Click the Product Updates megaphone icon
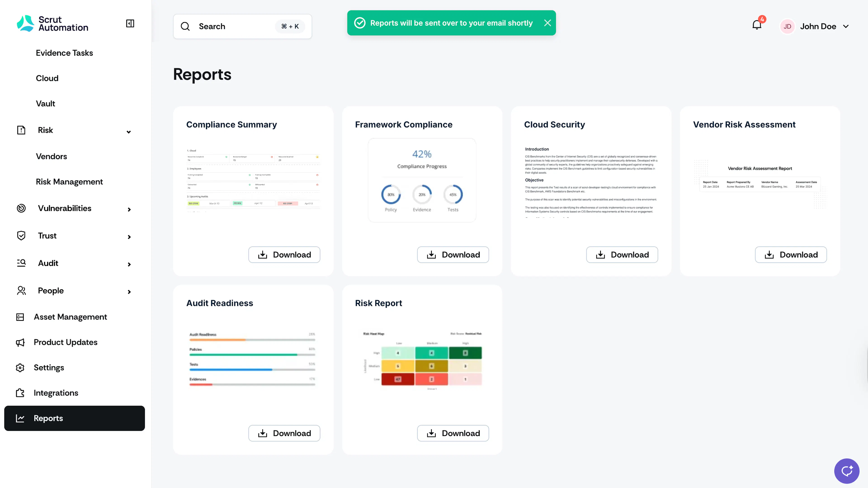 [x=20, y=342]
